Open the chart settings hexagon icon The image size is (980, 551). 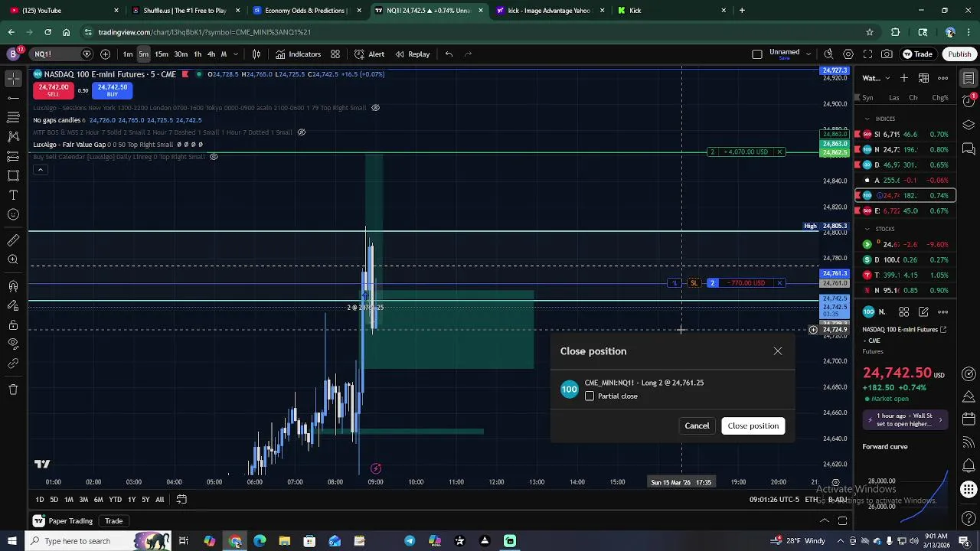tap(848, 54)
